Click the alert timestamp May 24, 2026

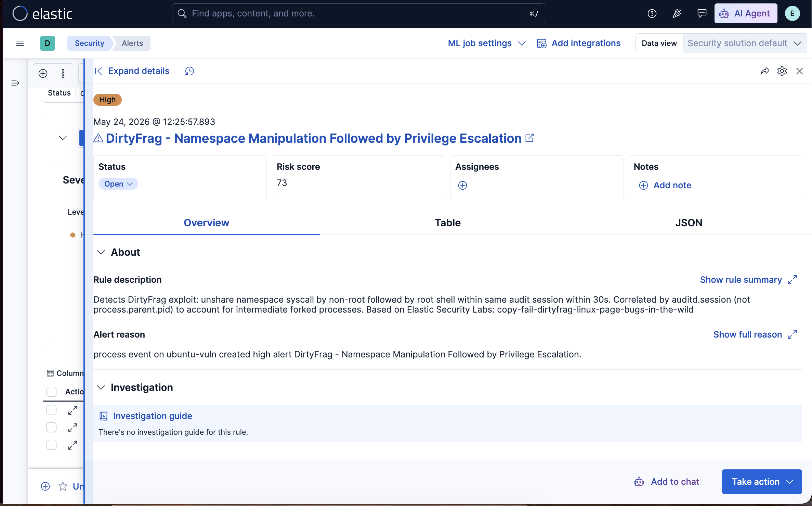(154, 122)
